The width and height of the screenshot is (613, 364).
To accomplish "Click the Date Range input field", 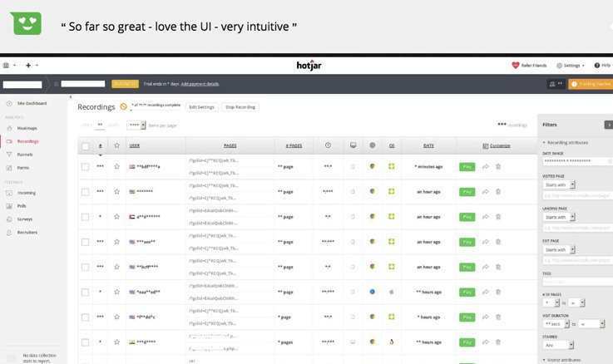I will tap(577, 161).
